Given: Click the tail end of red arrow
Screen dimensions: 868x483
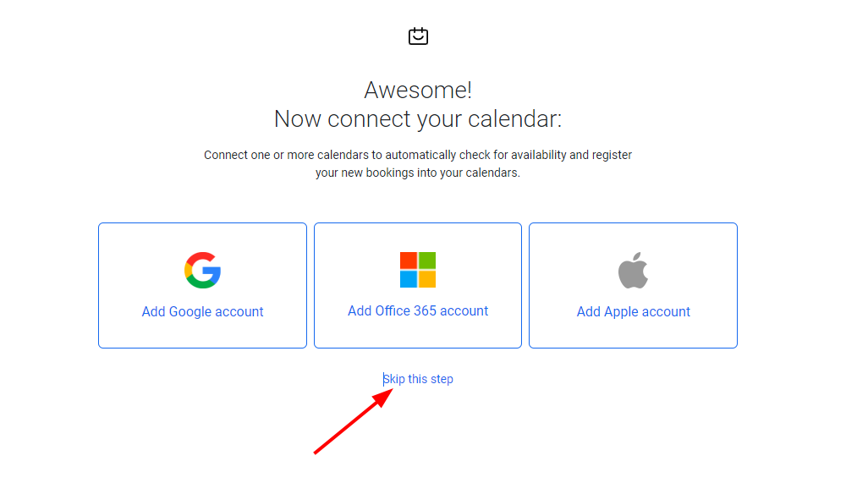Looking at the screenshot, I should pyautogui.click(x=316, y=452).
